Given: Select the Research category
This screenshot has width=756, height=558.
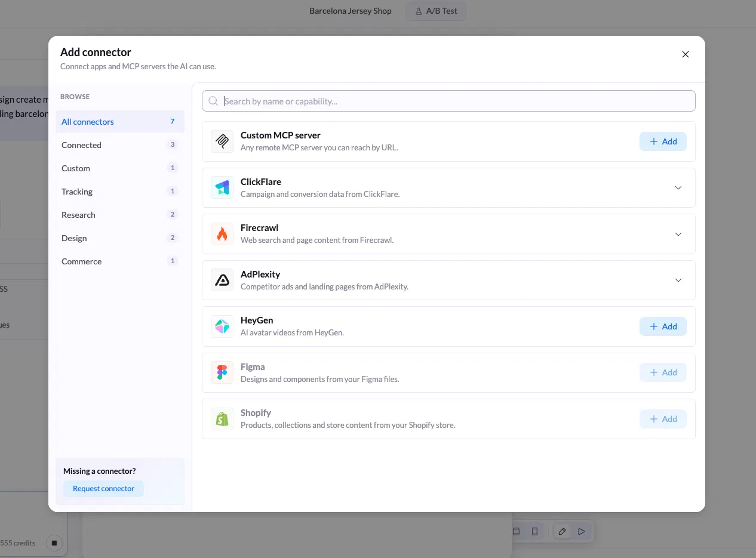Looking at the screenshot, I should [x=120, y=215].
